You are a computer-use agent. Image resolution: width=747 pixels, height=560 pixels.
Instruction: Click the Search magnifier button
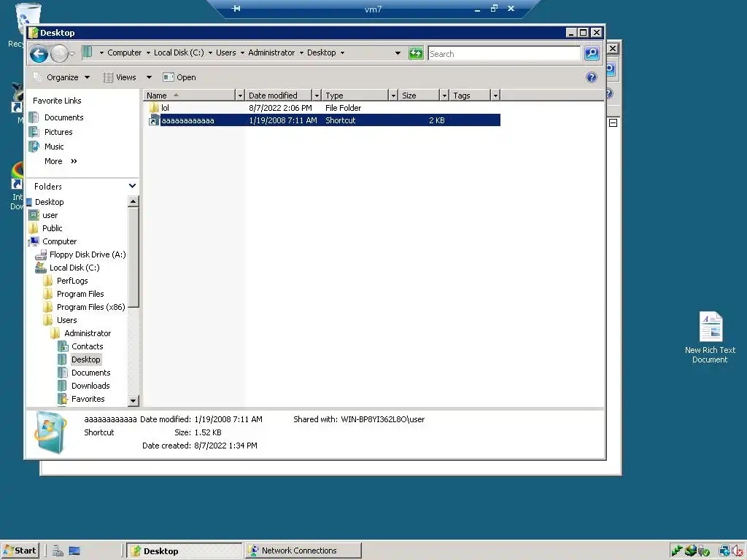point(592,53)
